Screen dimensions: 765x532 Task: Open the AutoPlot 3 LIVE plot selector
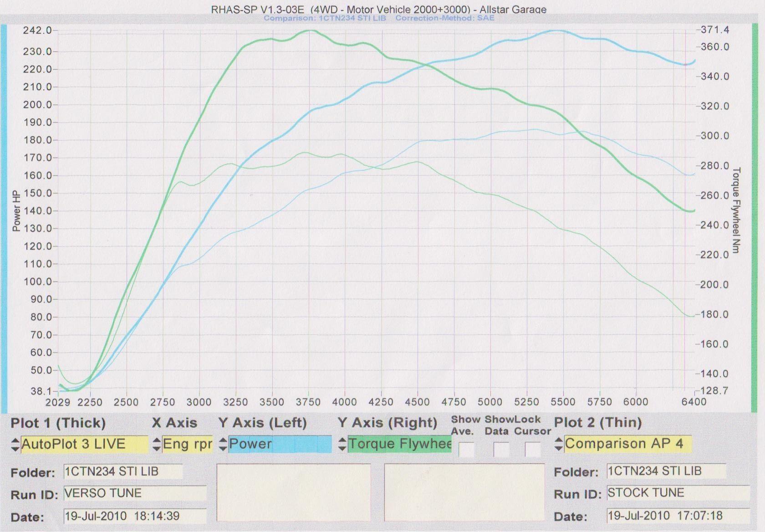(84, 444)
